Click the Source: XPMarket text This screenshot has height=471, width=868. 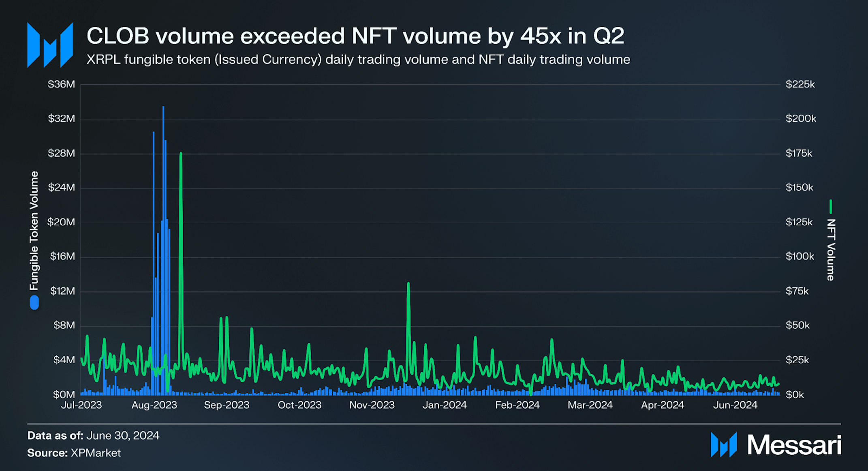coord(74,453)
